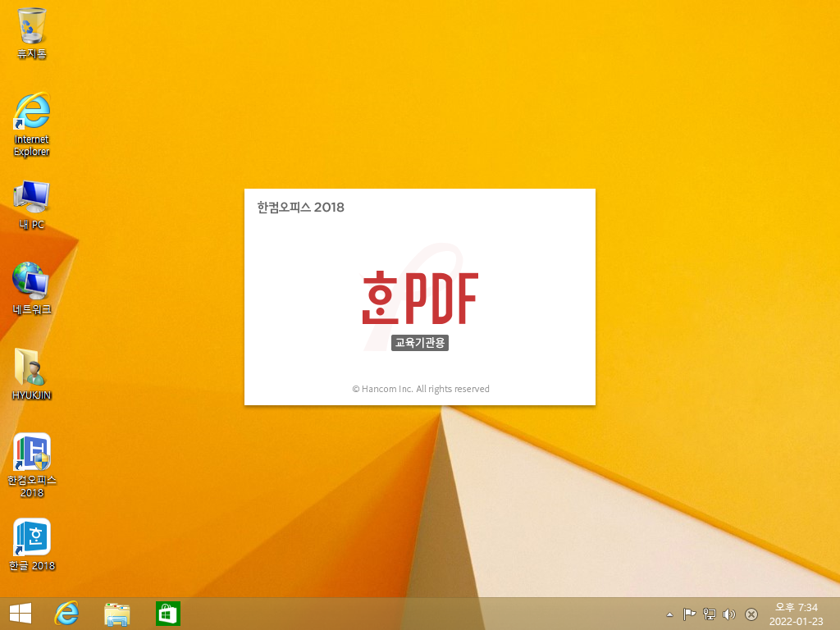The width and height of the screenshot is (840, 630).
Task: Click the 한PDF logo on the splash screen
Action: pos(420,297)
